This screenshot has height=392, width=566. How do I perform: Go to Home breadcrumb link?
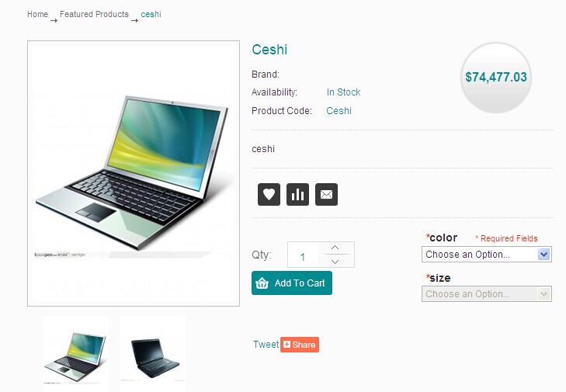coord(37,14)
